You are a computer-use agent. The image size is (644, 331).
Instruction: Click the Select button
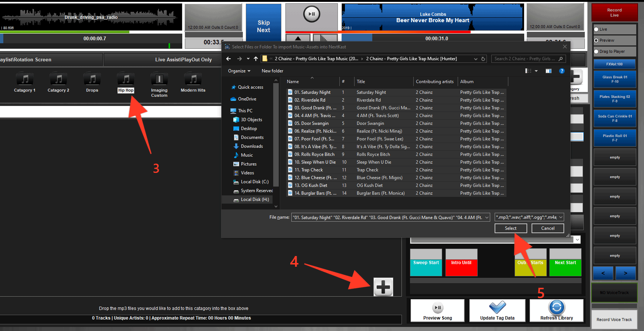[x=511, y=228]
